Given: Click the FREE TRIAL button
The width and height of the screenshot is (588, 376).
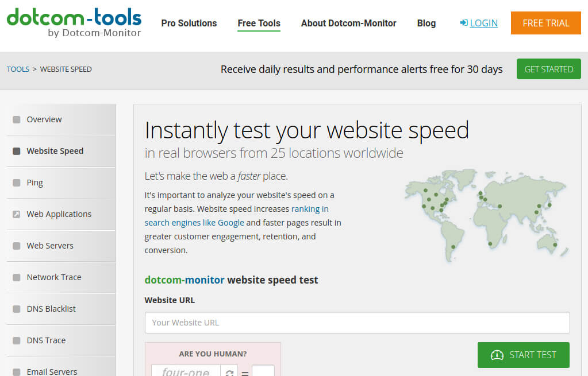Looking at the screenshot, I should click(545, 23).
